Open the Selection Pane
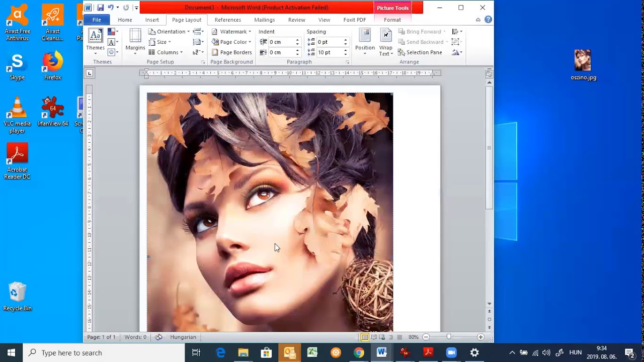This screenshot has height=362, width=644. pos(420,52)
